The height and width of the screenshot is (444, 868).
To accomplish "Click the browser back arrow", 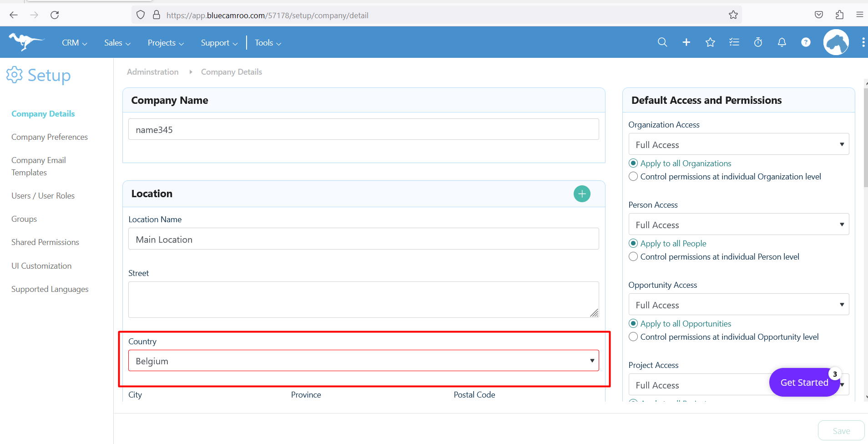I will point(14,15).
